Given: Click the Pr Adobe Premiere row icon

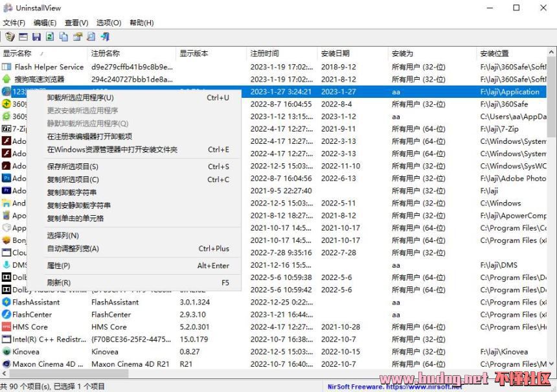Looking at the screenshot, I should click(6, 190).
